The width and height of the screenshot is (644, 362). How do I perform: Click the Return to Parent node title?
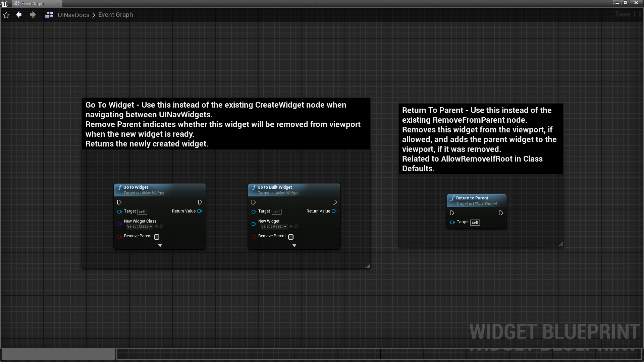tap(472, 198)
